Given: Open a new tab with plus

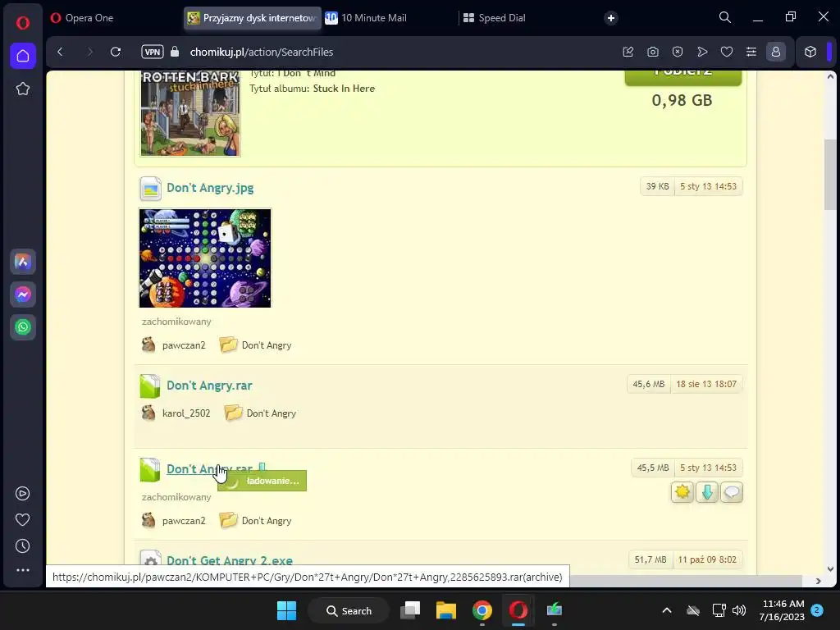Looking at the screenshot, I should pyautogui.click(x=610, y=18).
